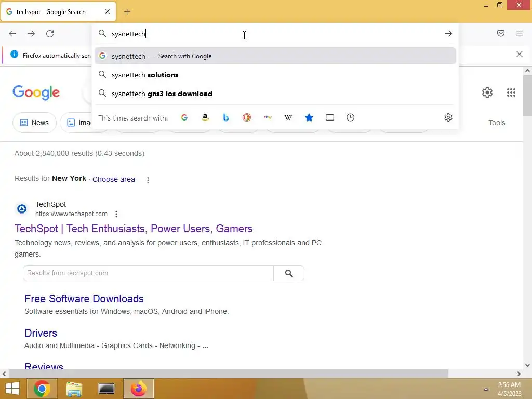Open the Windows Start button
Screen dimensions: 532x399
(x=12, y=389)
